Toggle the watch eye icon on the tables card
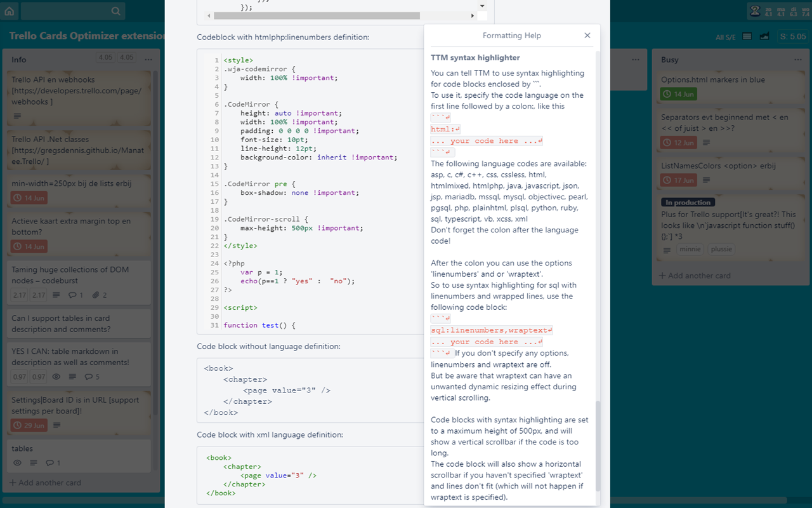The width and height of the screenshot is (812, 508). tap(17, 462)
